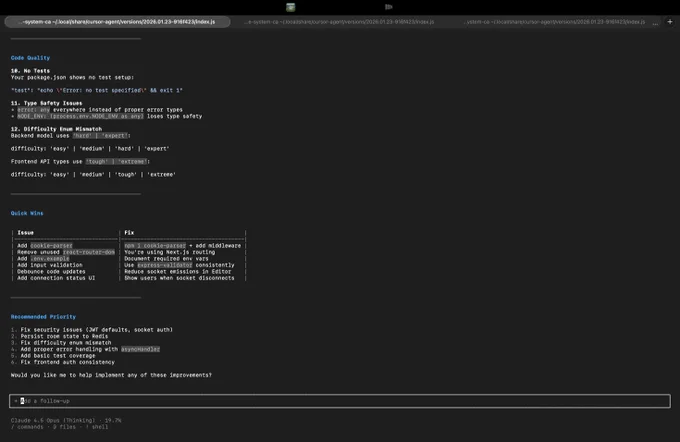Open the tab overflow ellipsis menu
Image resolution: width=680 pixels, height=442 pixels.
tap(655, 23)
